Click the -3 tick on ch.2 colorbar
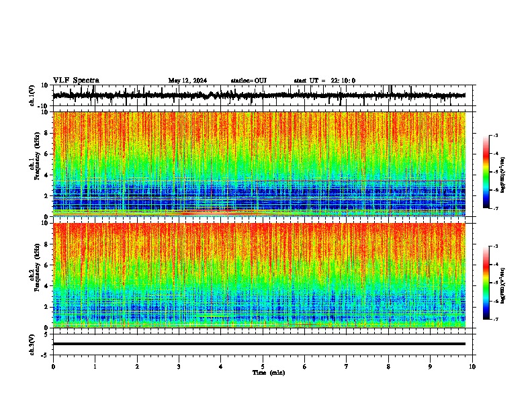 point(495,246)
